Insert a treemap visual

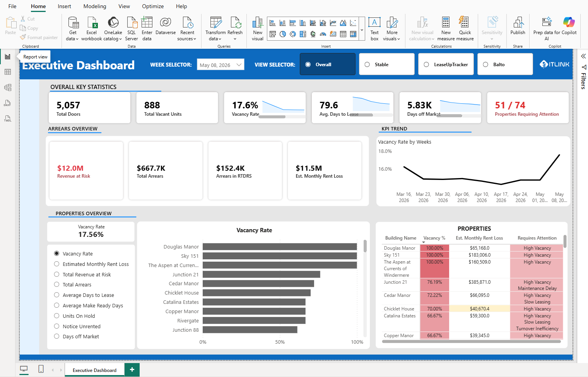click(x=303, y=34)
